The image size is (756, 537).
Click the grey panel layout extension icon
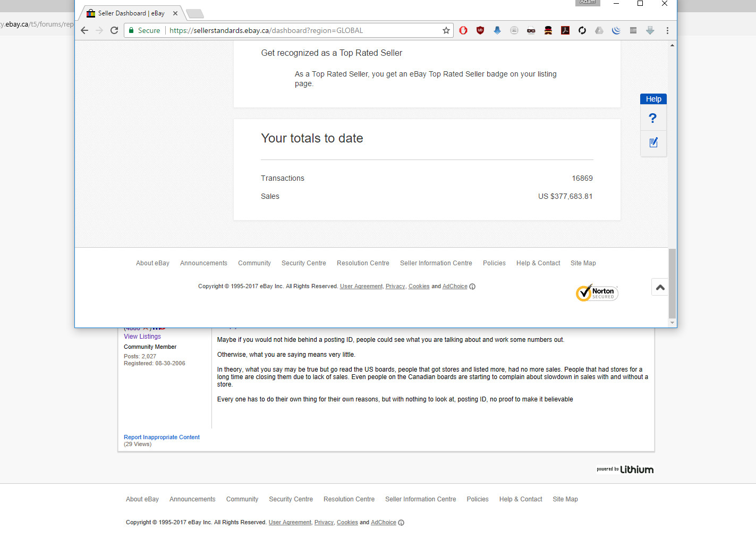pyautogui.click(x=633, y=30)
